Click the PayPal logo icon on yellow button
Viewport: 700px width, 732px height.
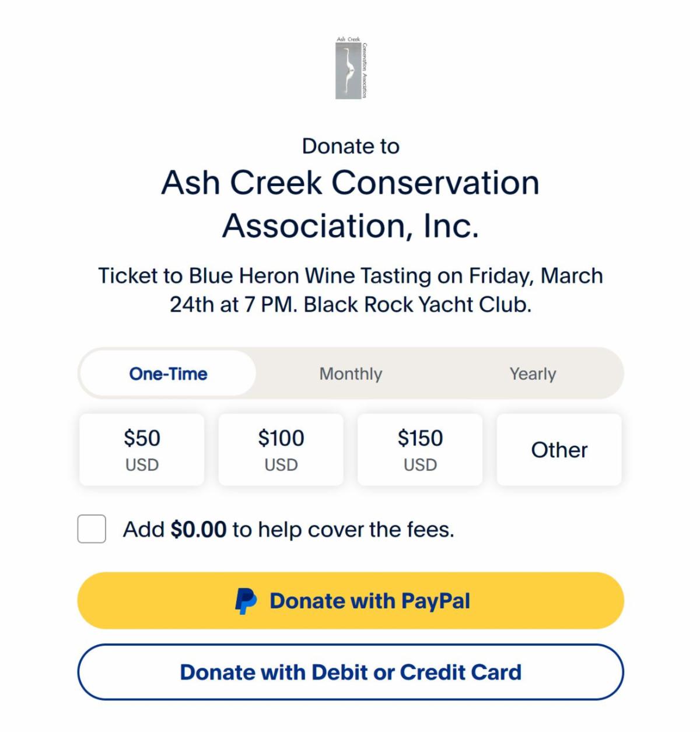(x=246, y=601)
